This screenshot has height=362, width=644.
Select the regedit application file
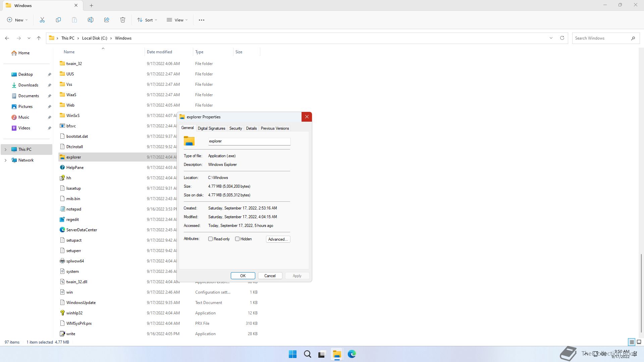72,220
